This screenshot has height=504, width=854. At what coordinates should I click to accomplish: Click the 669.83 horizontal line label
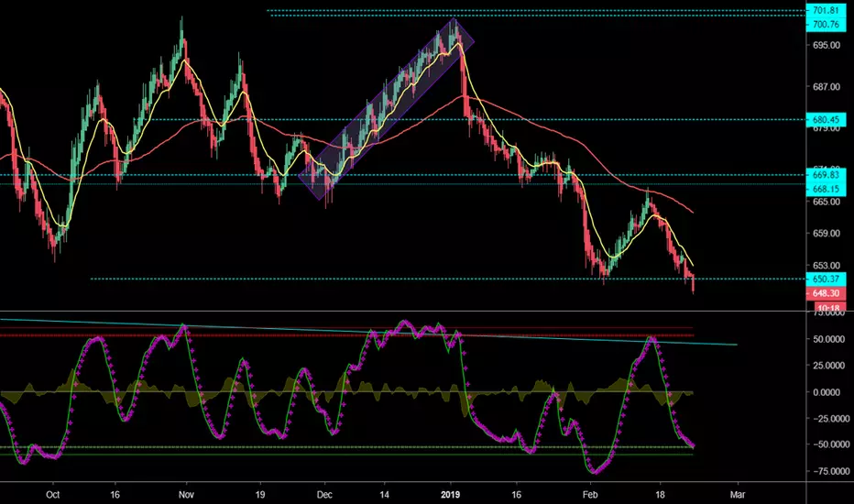826,175
